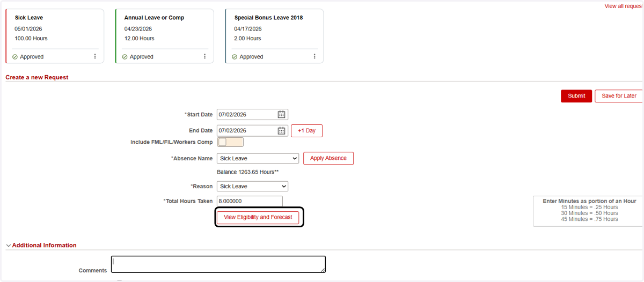Click the 04/23/2026 date text
The height and width of the screenshot is (282, 644).
[138, 29]
